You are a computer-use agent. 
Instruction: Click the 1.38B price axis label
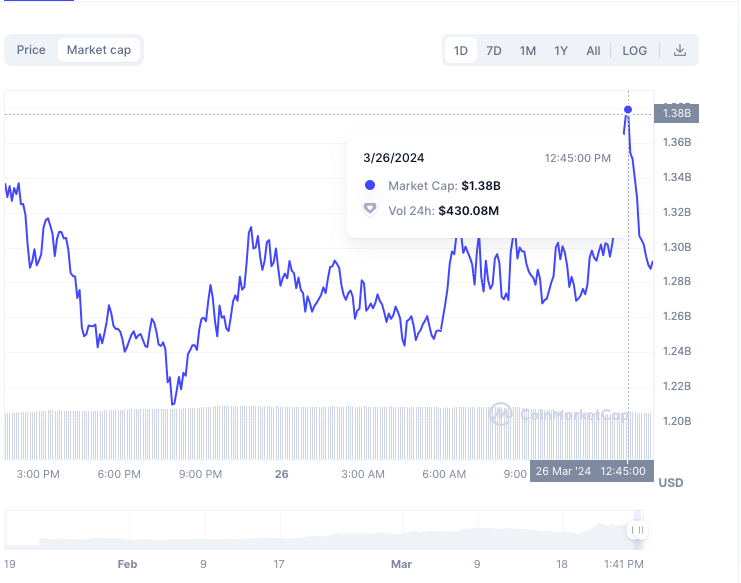click(x=676, y=113)
